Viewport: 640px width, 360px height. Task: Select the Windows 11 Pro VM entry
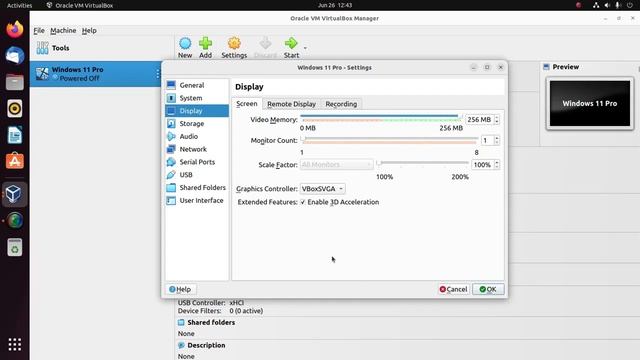click(96, 74)
